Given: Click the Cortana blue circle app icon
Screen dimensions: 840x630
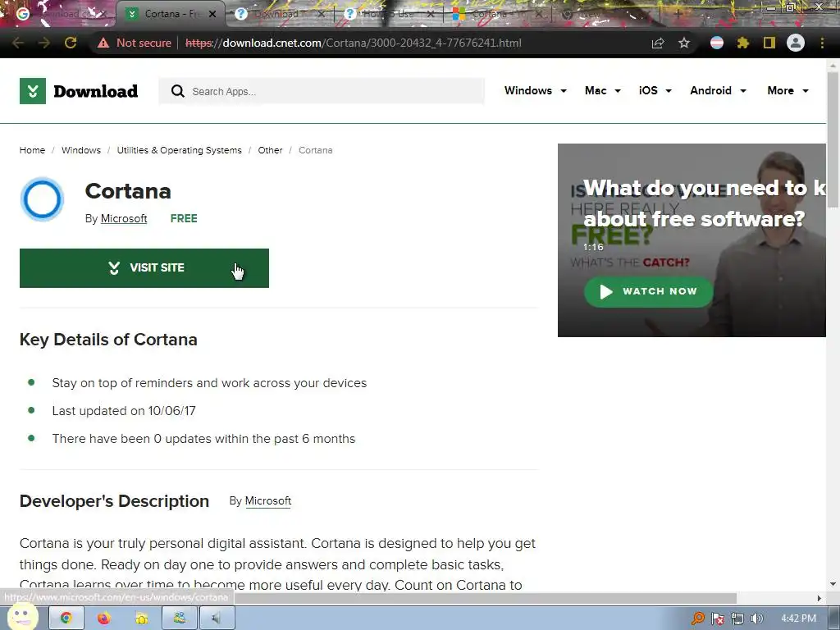Looking at the screenshot, I should click(43, 199).
